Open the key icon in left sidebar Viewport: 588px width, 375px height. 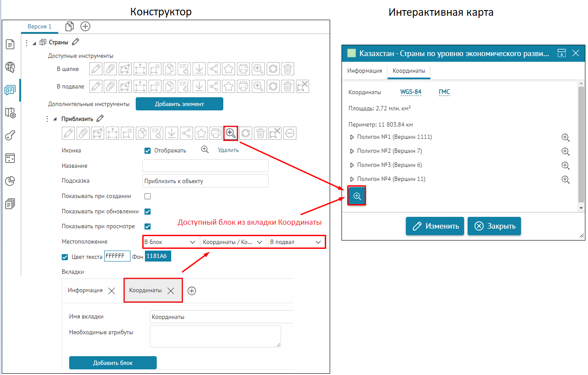[x=10, y=135]
